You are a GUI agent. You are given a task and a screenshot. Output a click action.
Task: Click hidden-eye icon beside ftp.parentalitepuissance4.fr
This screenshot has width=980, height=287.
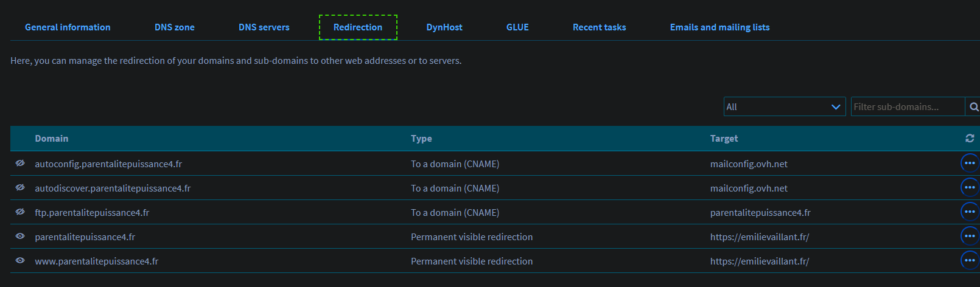click(20, 212)
